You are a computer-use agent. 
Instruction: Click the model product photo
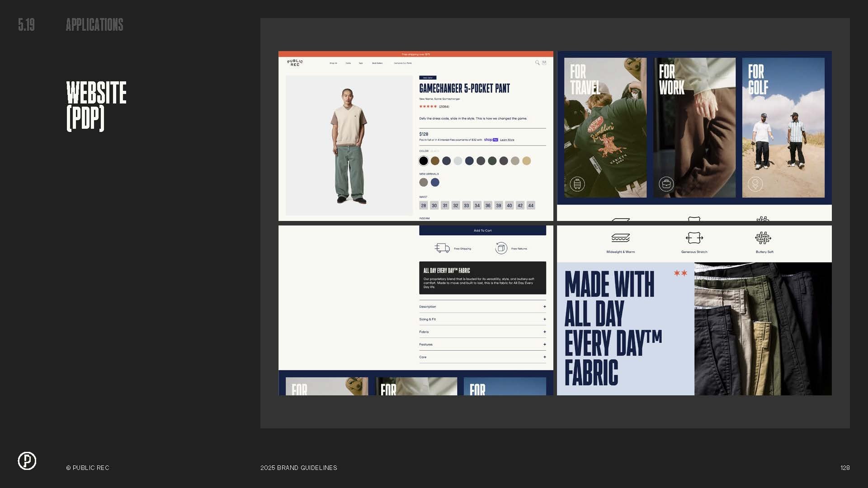349,145
